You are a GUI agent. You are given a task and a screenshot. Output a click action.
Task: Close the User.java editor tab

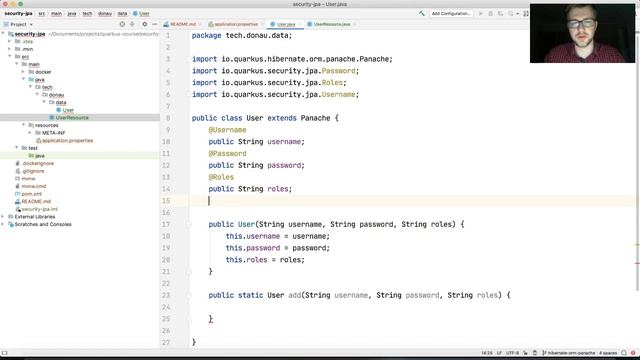299,24
